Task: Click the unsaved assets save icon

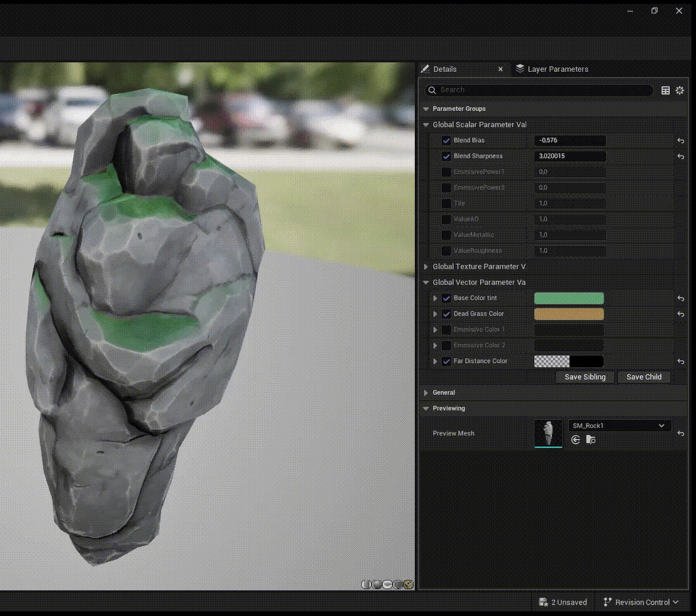Action: (x=543, y=603)
